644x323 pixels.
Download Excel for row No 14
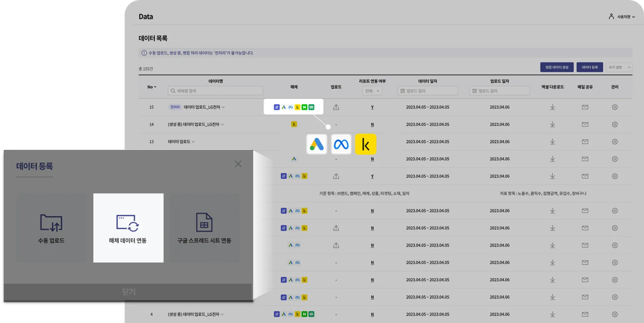(x=552, y=124)
